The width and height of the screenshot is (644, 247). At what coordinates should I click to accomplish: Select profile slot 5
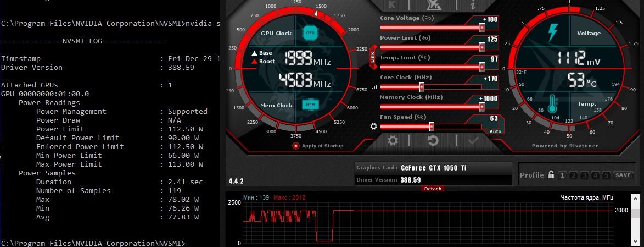[x=607, y=175]
